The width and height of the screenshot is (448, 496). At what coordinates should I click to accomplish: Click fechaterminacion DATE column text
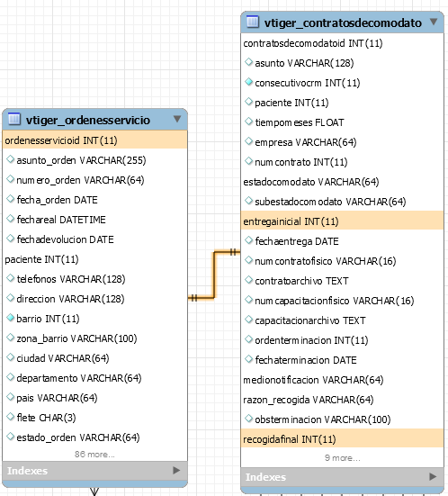[306, 360]
